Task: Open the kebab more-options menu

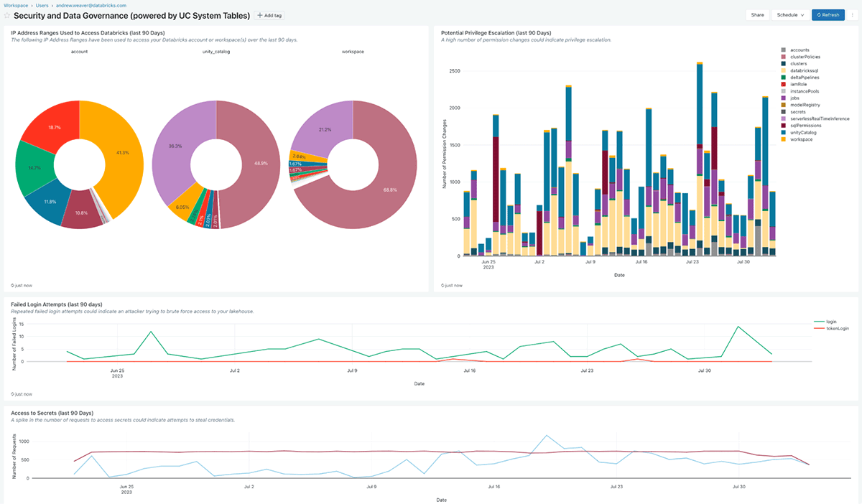Action: [x=852, y=14]
